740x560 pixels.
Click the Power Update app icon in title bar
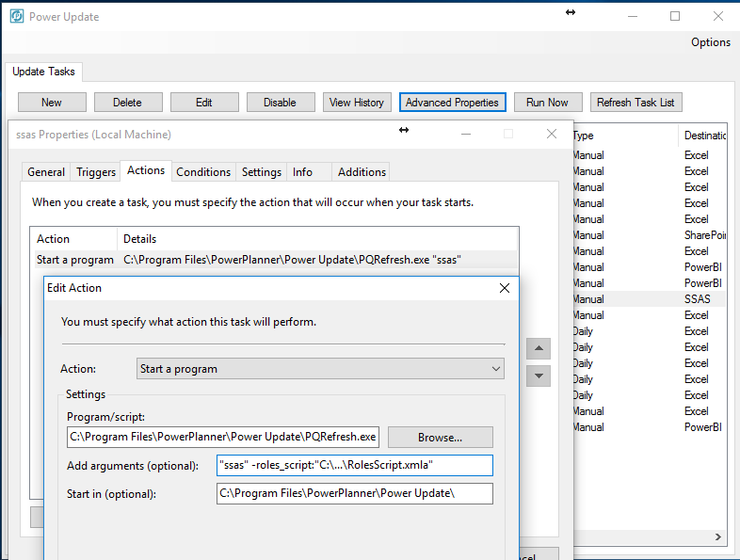coord(17,16)
